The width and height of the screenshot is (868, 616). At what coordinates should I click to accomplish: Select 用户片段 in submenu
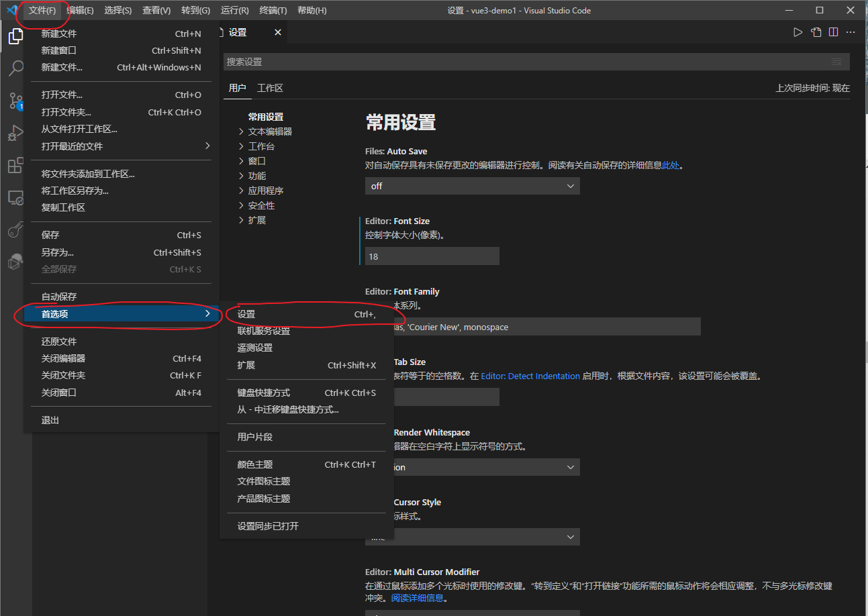coord(307,437)
